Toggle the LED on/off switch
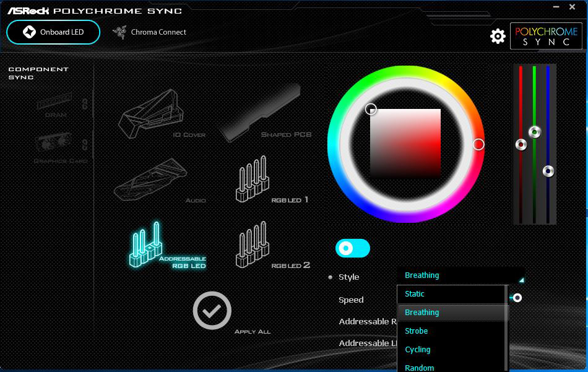This screenshot has width=588, height=372. [x=353, y=248]
